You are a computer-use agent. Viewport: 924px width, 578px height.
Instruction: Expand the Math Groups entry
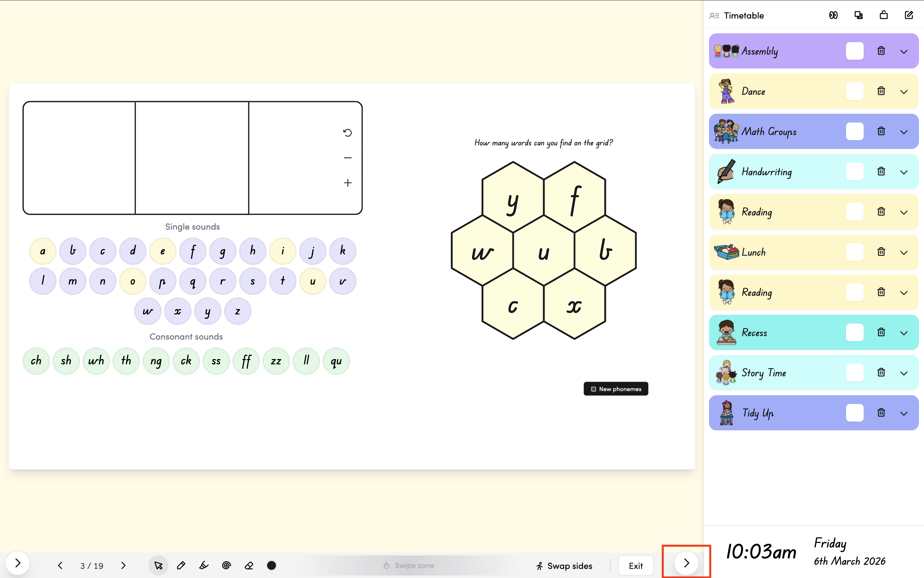(x=904, y=132)
